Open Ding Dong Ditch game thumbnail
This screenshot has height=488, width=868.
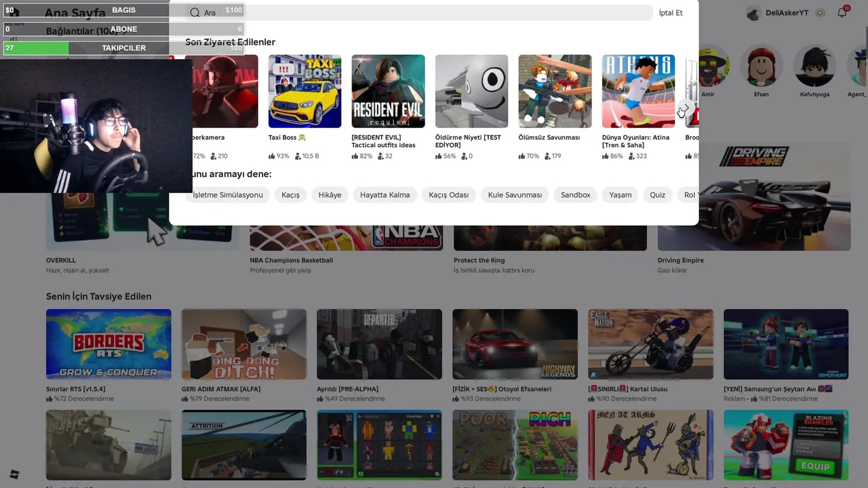pos(244,344)
